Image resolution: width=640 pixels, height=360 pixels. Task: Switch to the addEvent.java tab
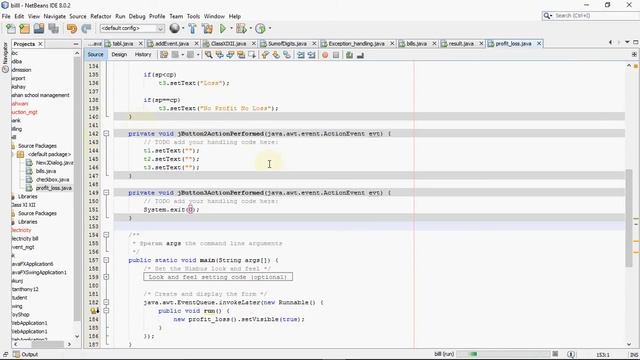(x=172, y=43)
